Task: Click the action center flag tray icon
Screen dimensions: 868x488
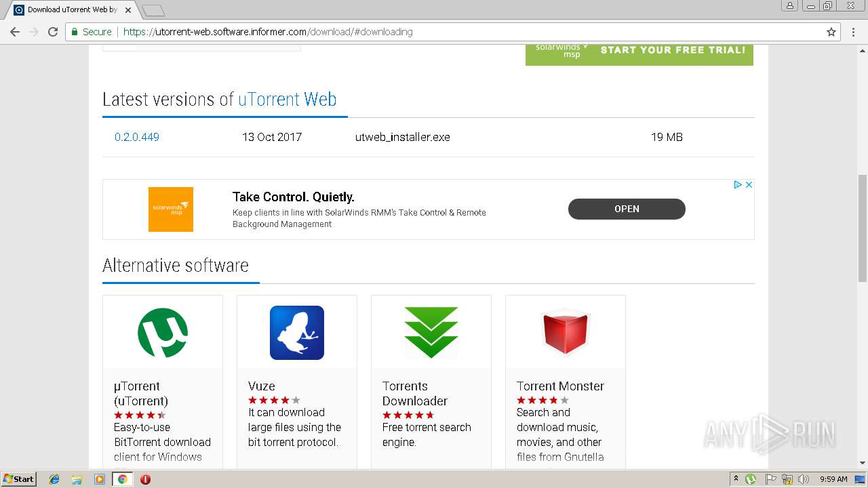Action: pyautogui.click(x=770, y=479)
